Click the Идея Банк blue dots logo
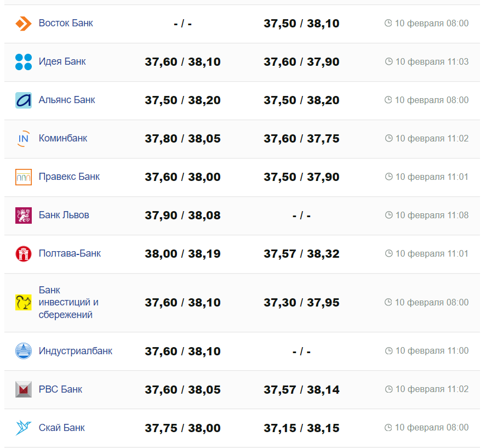Viewport: 486px width, 448px height. 24,62
